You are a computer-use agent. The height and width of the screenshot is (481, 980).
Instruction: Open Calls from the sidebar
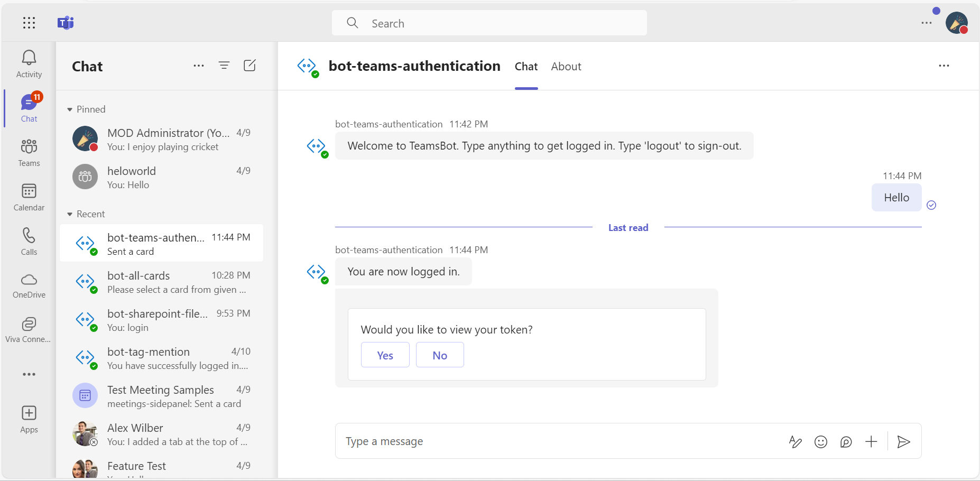point(29,242)
